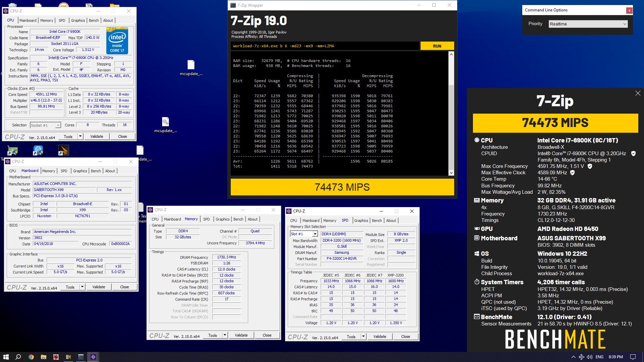Click Core Speed value 4591.12 MHz
The image size is (644, 362).
pyautogui.click(x=46, y=95)
